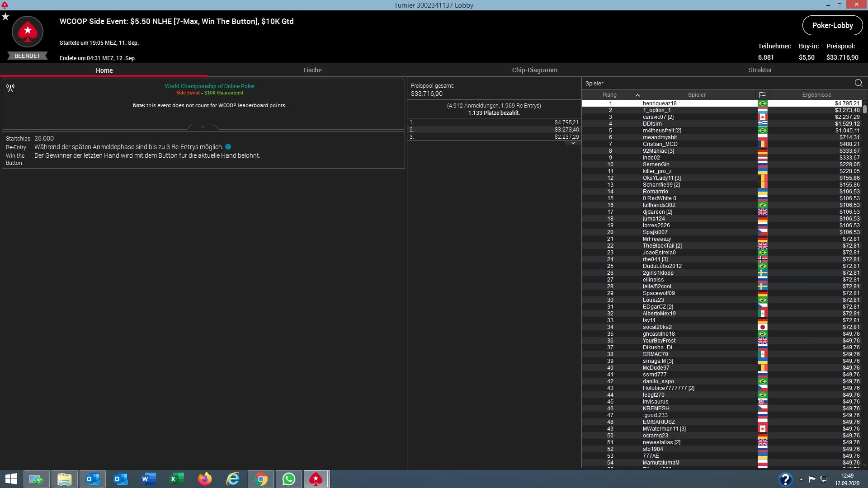Click the flag column header icon
Screen dimensions: 868x488
[762, 95]
